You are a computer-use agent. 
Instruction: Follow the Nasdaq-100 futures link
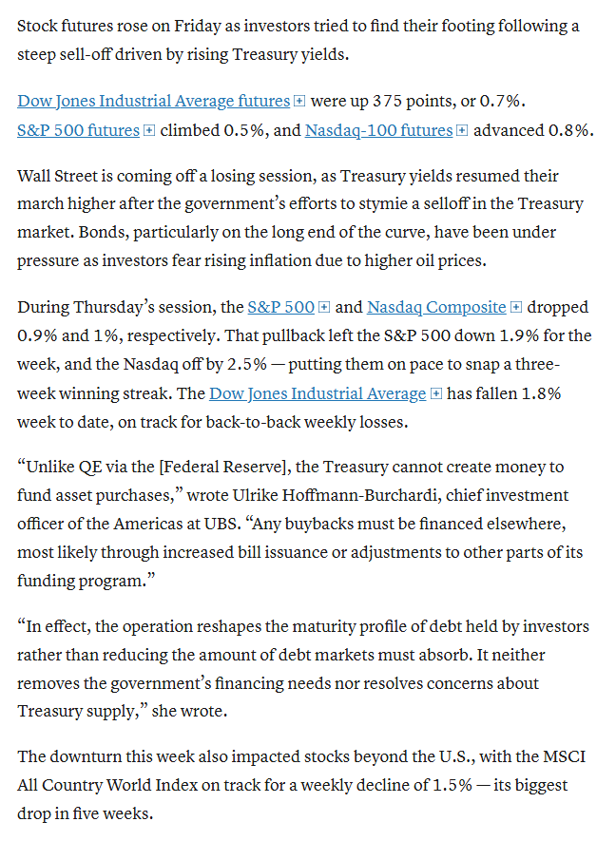[379, 130]
